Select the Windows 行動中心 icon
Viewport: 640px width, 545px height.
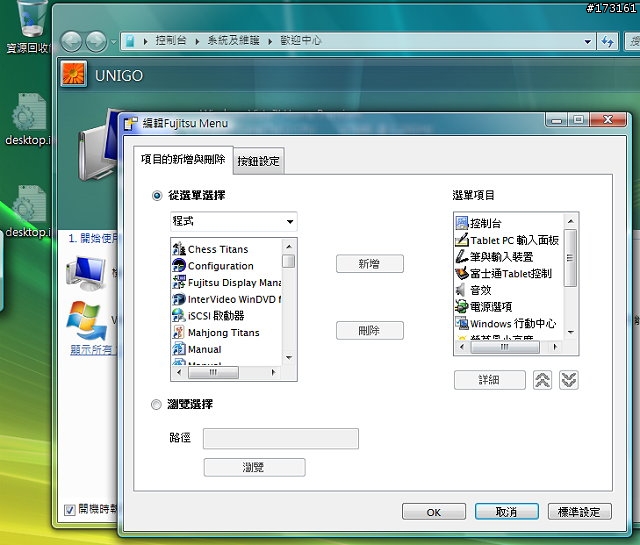click(x=462, y=323)
